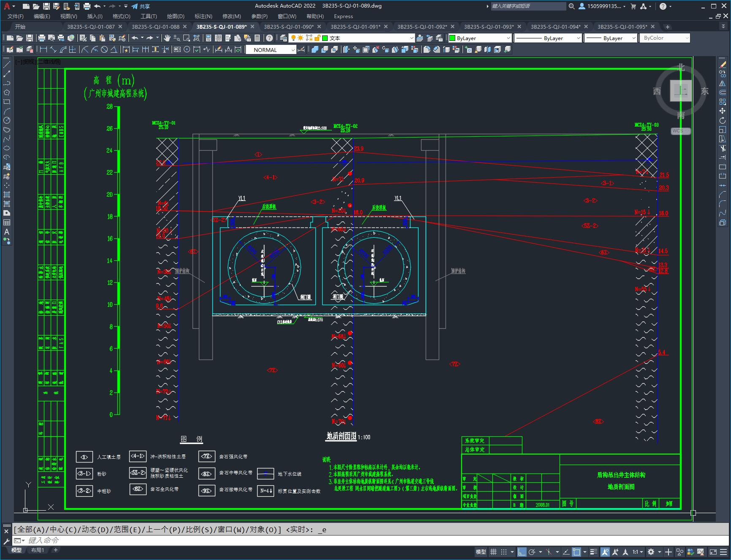Screen dimensions: 731x560
Task: Open the 修改(M) menu
Action: tap(231, 16)
